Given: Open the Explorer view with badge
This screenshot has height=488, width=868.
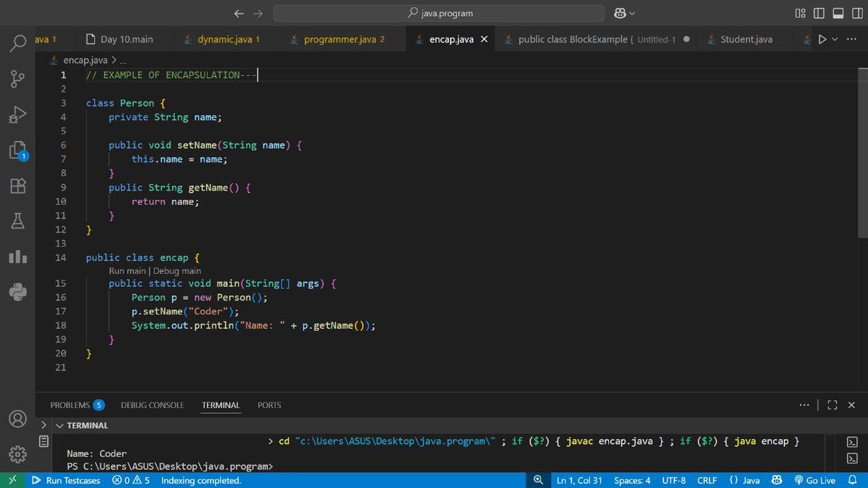Looking at the screenshot, I should pyautogui.click(x=18, y=150).
